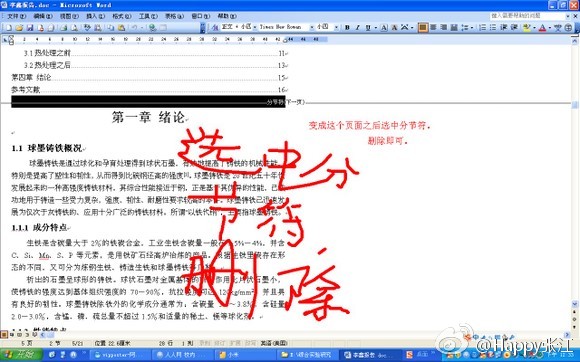
Task: Click the New blank document icon
Action: click(9, 28)
